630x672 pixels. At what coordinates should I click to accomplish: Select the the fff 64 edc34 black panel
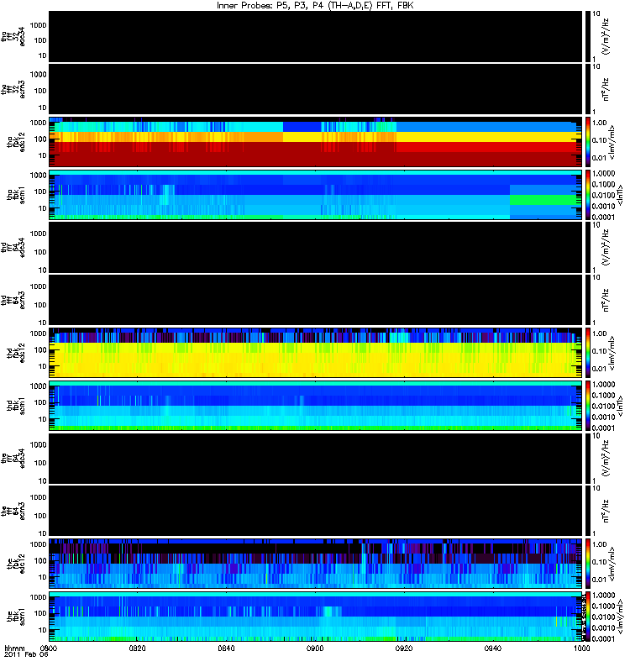(315, 458)
